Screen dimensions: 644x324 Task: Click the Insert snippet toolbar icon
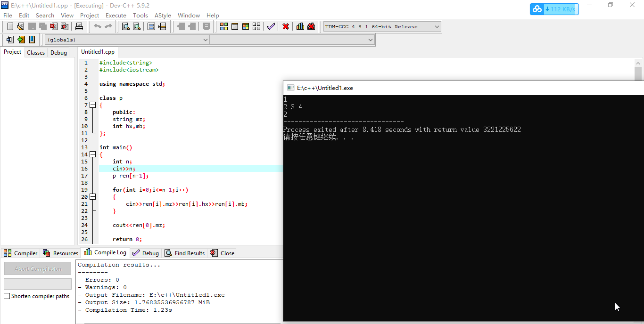click(x=10, y=40)
